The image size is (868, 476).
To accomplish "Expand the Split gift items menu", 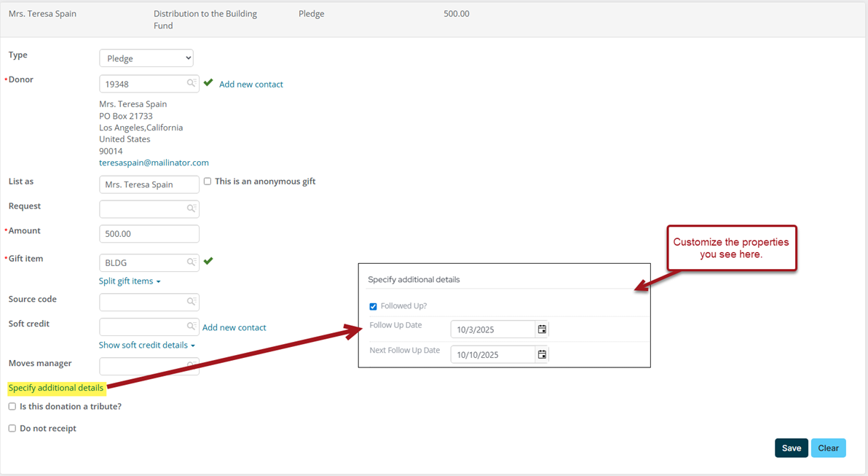I will [130, 281].
